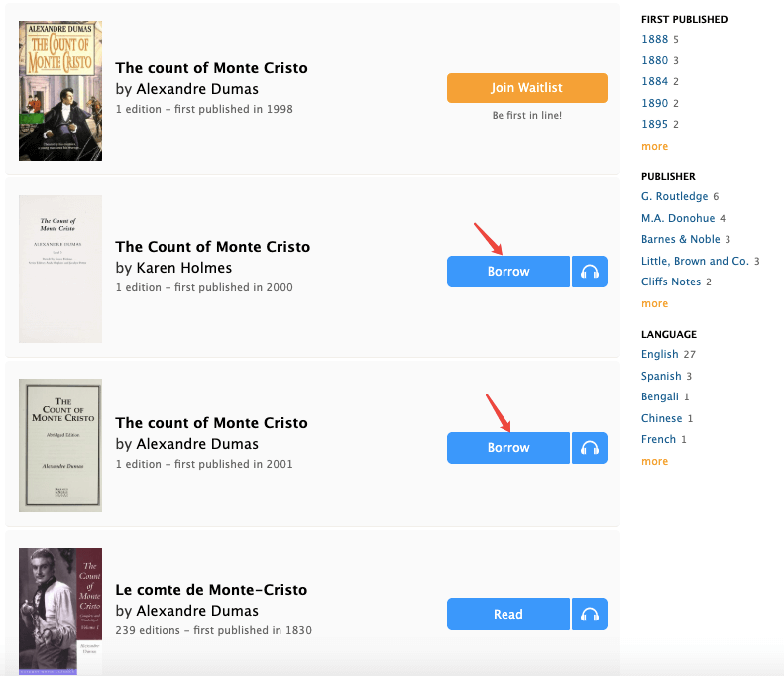784x676 pixels.
Task: Read Le comte de Monte-Cristo
Action: (508, 615)
